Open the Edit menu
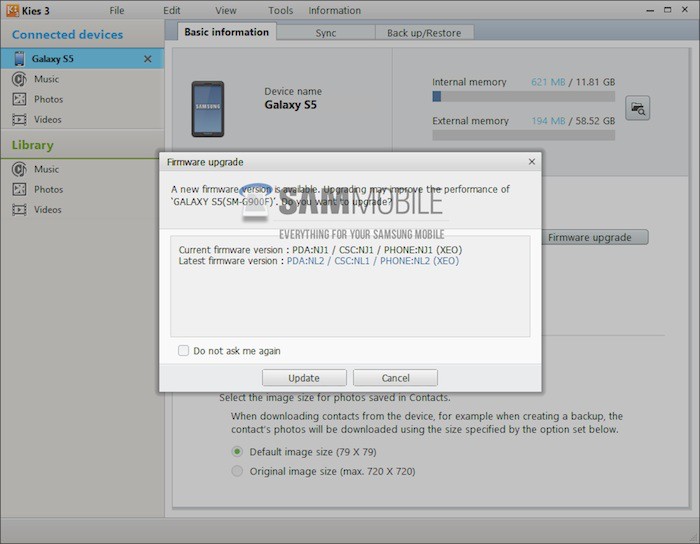700x544 pixels. (x=172, y=10)
